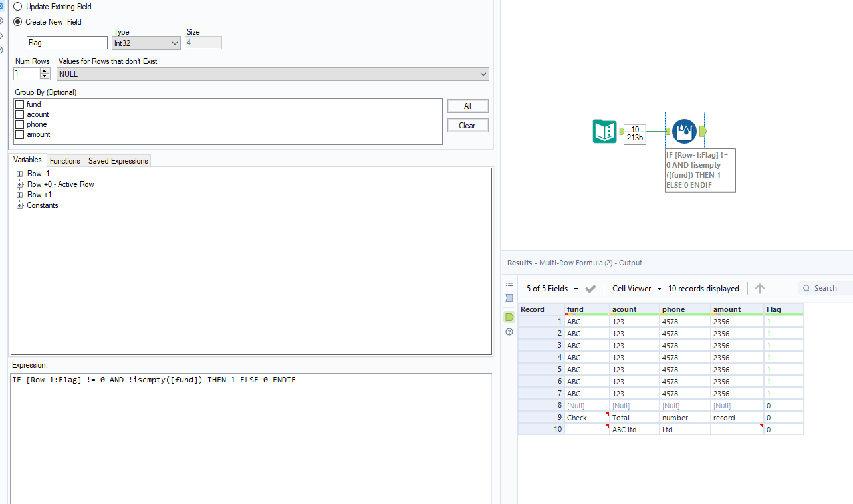The width and height of the screenshot is (853, 504).
Task: Decrease Num Rows with the down arrow
Action: 45,77
